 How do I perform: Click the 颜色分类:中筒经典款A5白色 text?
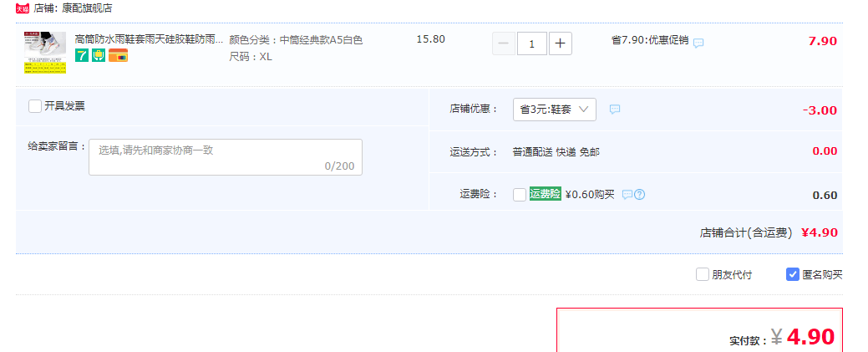tap(296, 40)
